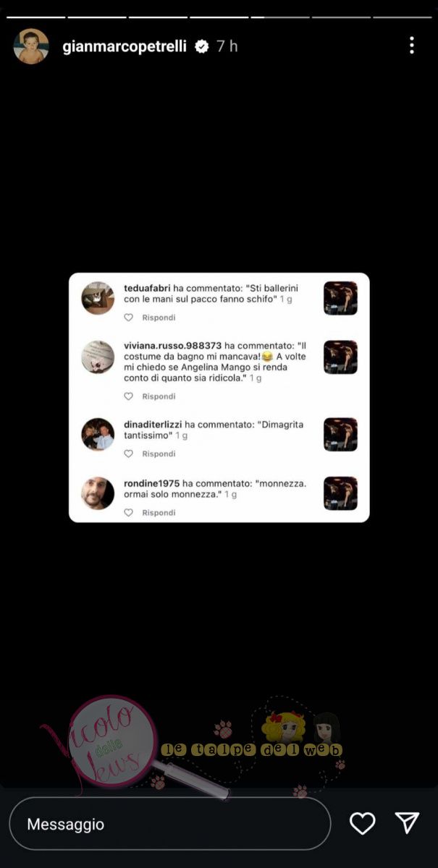Click Rispondi under teduafabri's comment
Image resolution: width=438 pixels, height=868 pixels.
(x=159, y=318)
